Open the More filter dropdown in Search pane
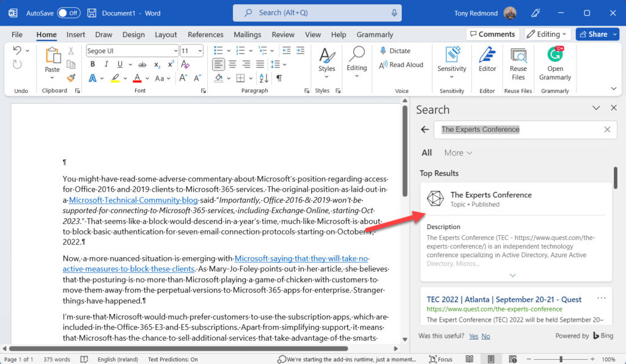The height and width of the screenshot is (364, 626). pyautogui.click(x=458, y=153)
